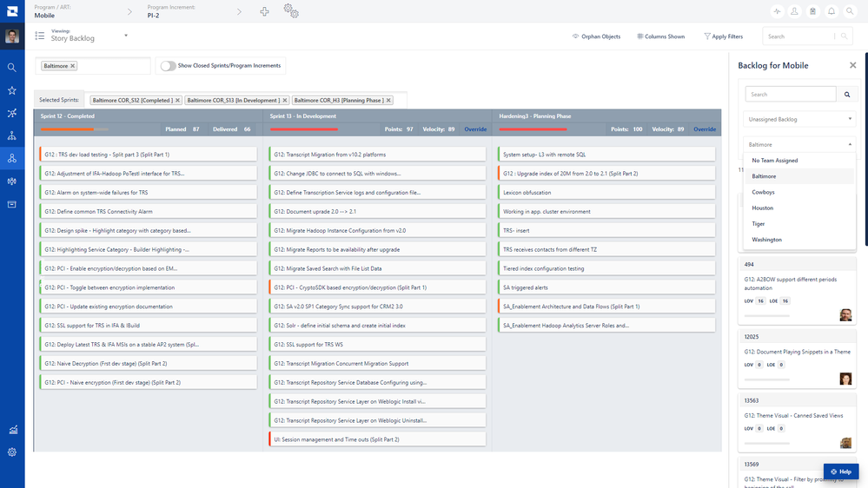Select Baltimore in team list
This screenshot has width=868, height=488.
click(799, 176)
